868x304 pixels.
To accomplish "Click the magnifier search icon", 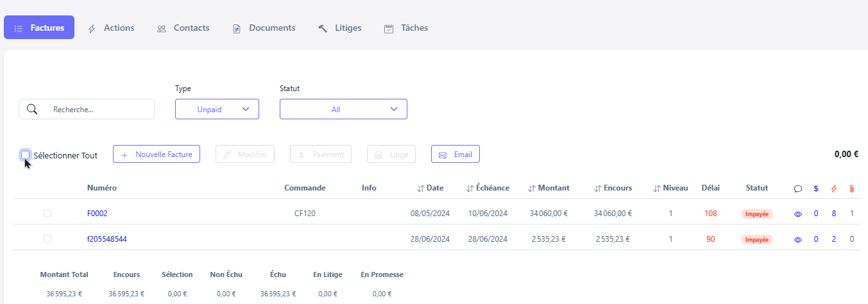I will click(32, 109).
